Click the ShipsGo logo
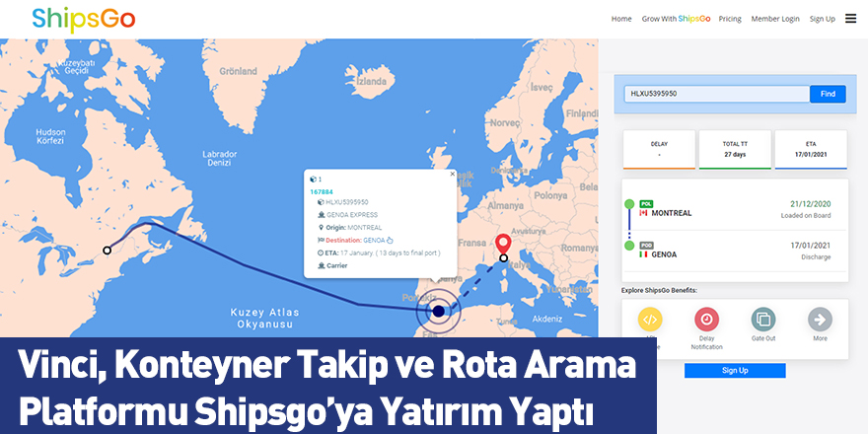This screenshot has width=868, height=434. coord(84,18)
